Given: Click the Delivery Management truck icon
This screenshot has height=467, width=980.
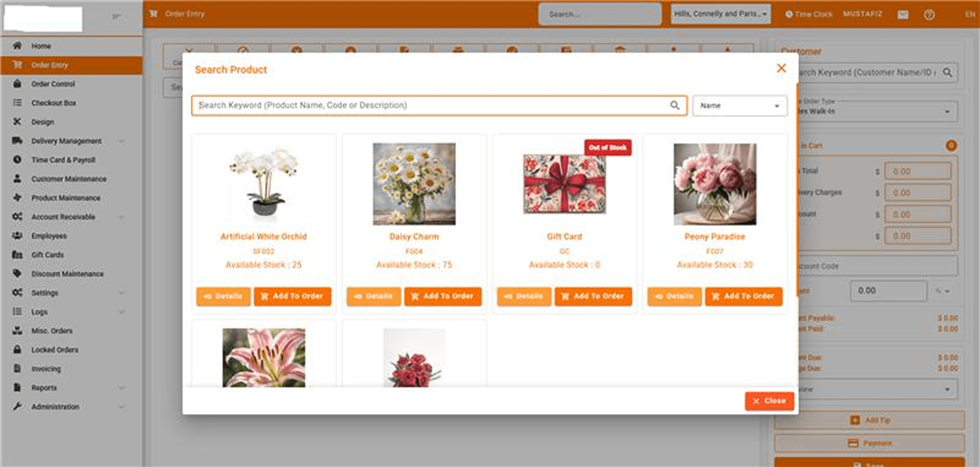Looking at the screenshot, I should [17, 141].
